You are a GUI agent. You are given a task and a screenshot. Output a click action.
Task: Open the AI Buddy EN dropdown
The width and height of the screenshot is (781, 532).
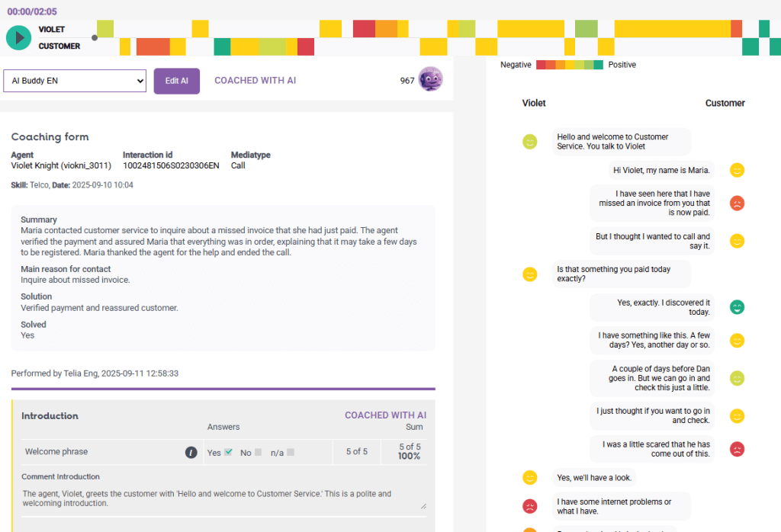tap(75, 81)
